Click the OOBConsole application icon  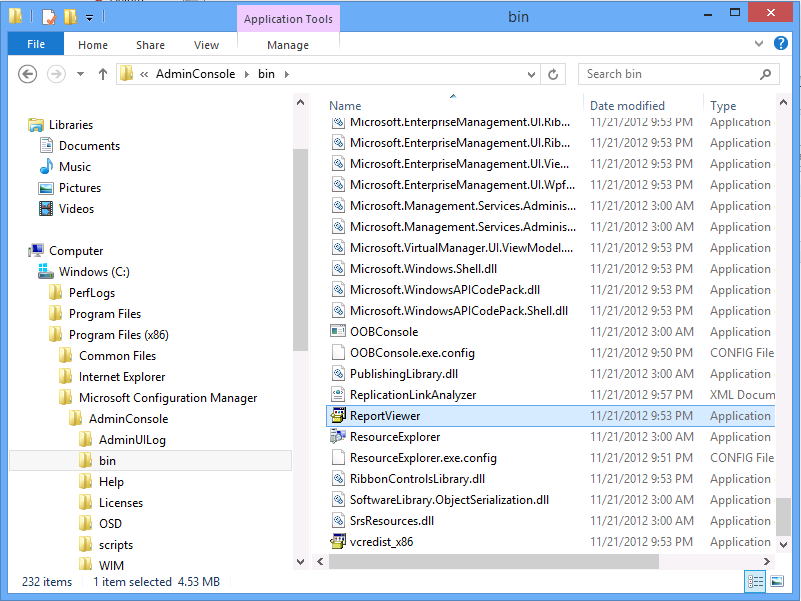[338, 332]
